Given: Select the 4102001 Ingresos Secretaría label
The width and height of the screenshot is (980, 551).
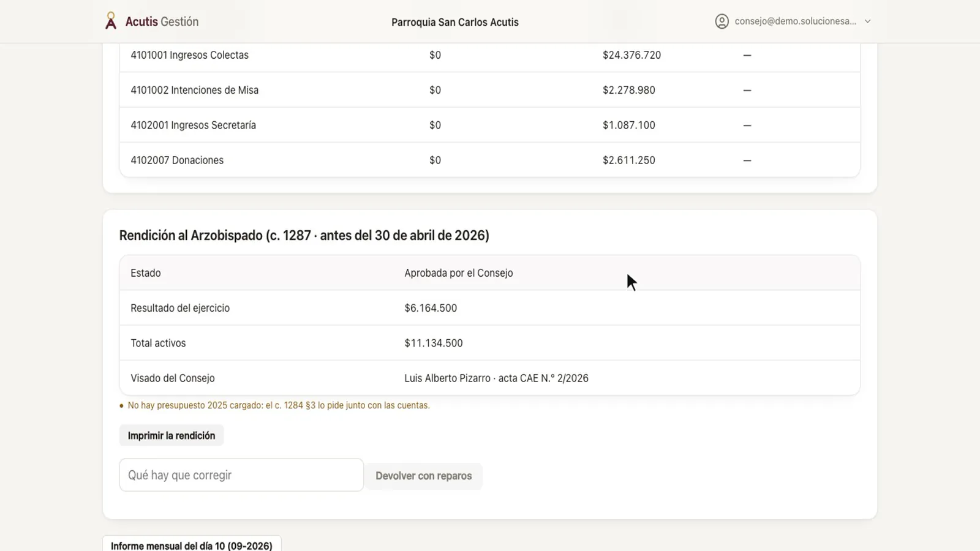Looking at the screenshot, I should coord(193,125).
